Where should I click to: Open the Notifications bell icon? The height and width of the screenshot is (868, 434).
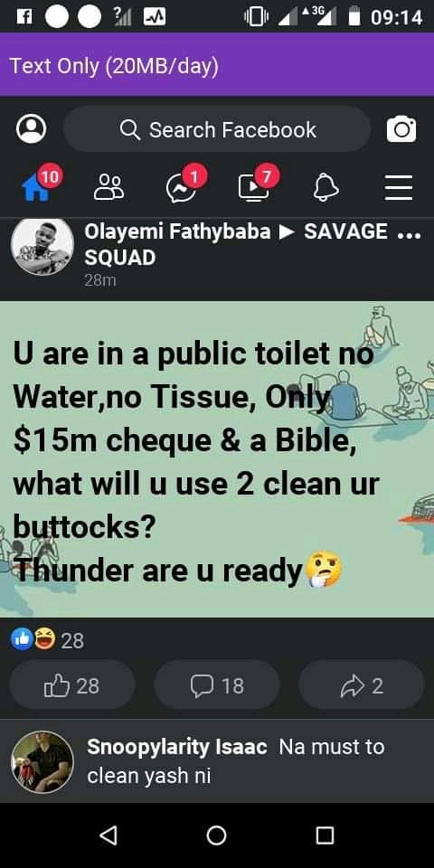click(x=326, y=188)
